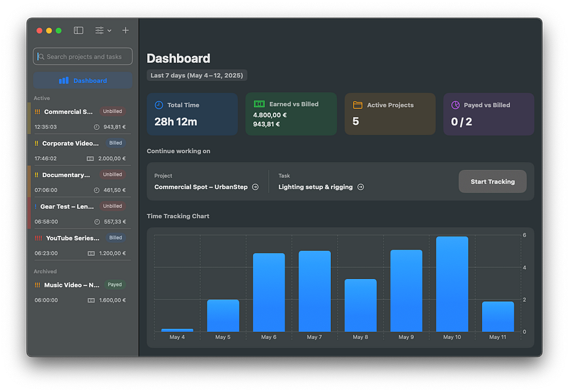Click the 28h 12m total time value
This screenshot has width=569, height=392.
pyautogui.click(x=176, y=122)
